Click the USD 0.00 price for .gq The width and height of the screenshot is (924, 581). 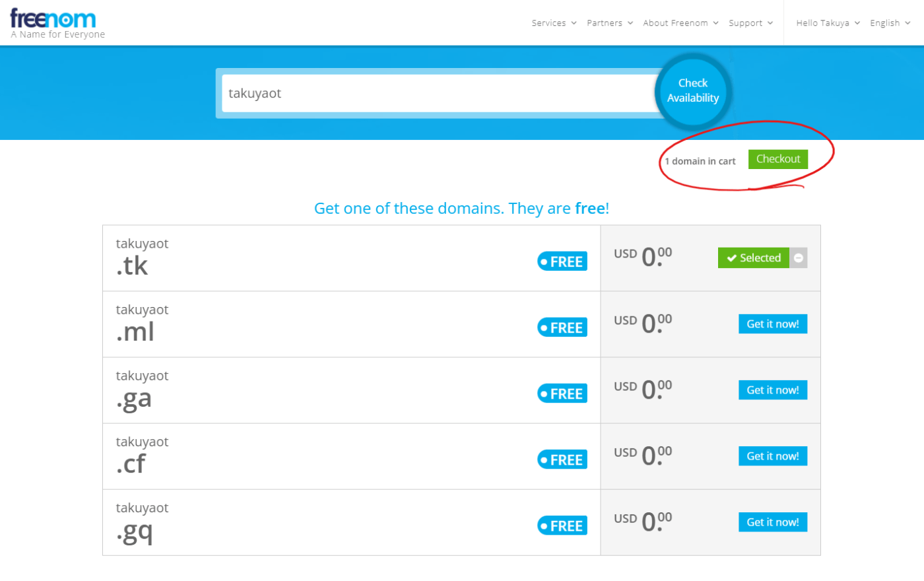(x=643, y=521)
